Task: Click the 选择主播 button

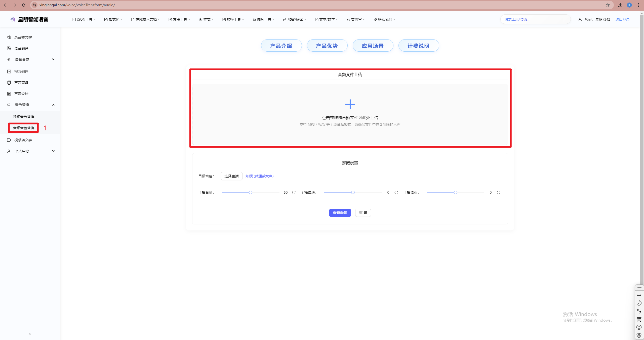Action: point(231,176)
